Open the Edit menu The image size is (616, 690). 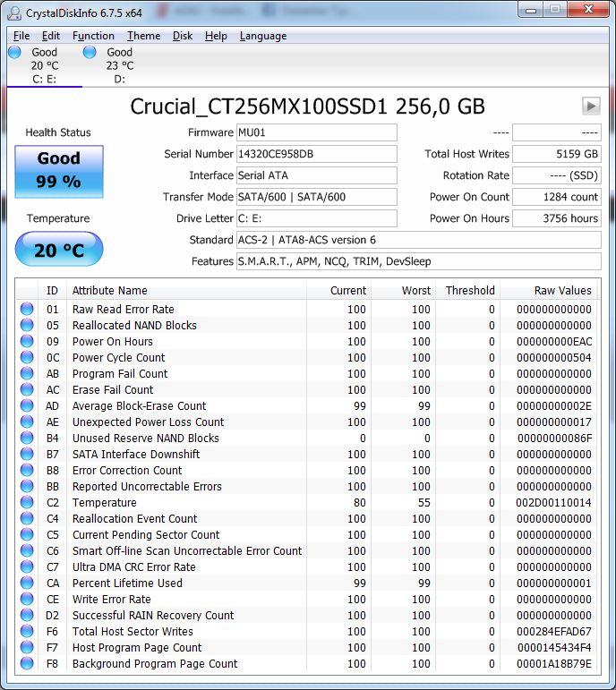51,36
